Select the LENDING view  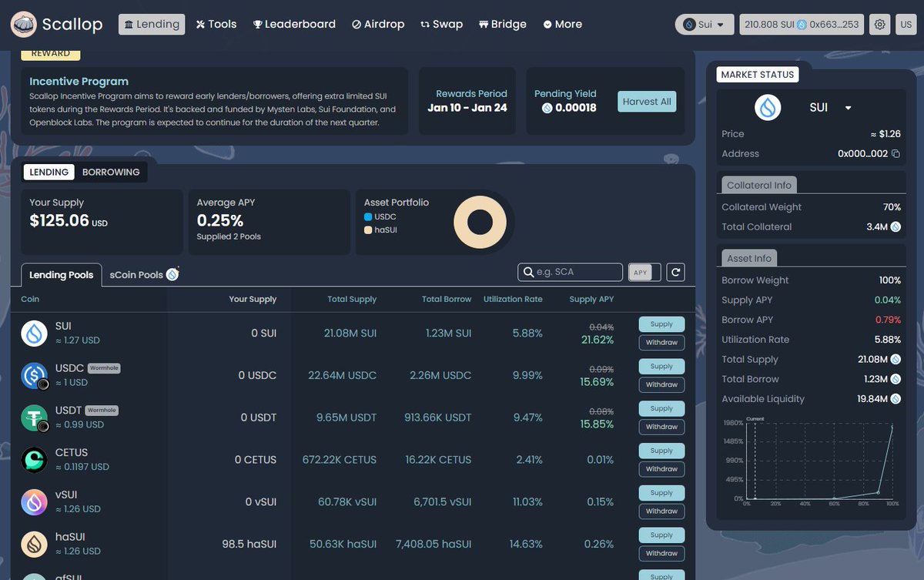49,172
